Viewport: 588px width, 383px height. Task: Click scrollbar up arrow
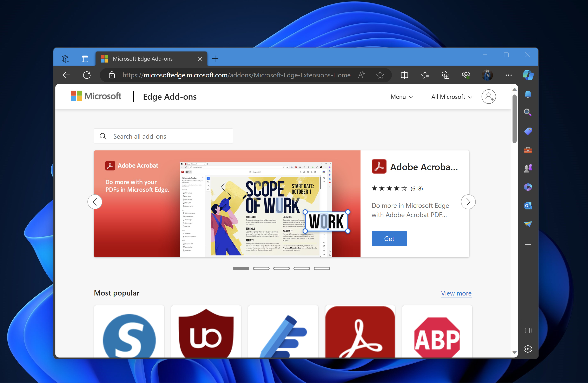514,89
